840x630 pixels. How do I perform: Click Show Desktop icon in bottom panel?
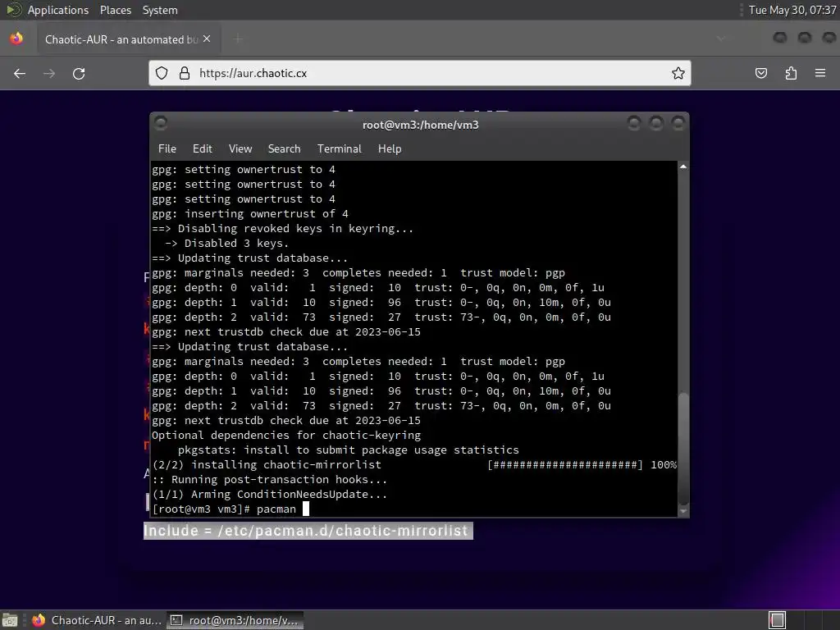point(10,620)
